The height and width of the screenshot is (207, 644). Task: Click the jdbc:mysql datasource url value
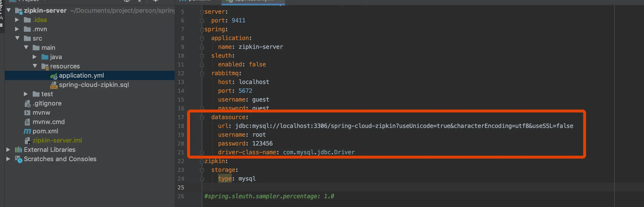point(404,126)
